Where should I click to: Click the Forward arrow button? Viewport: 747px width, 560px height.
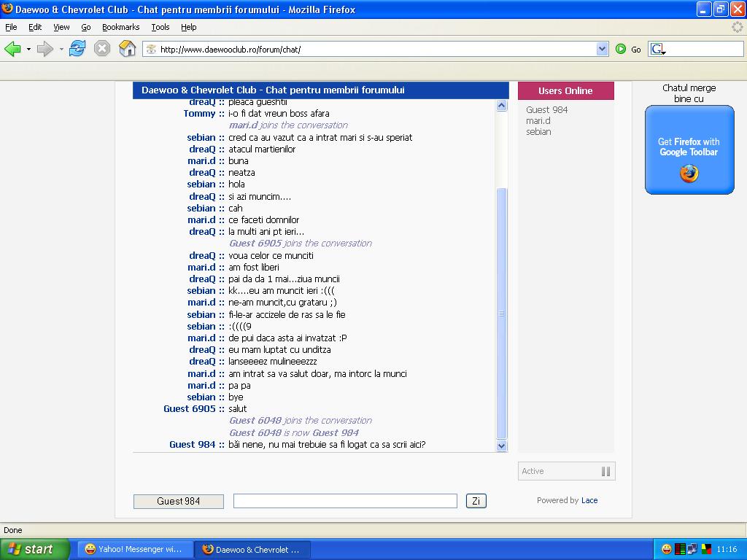click(x=44, y=49)
